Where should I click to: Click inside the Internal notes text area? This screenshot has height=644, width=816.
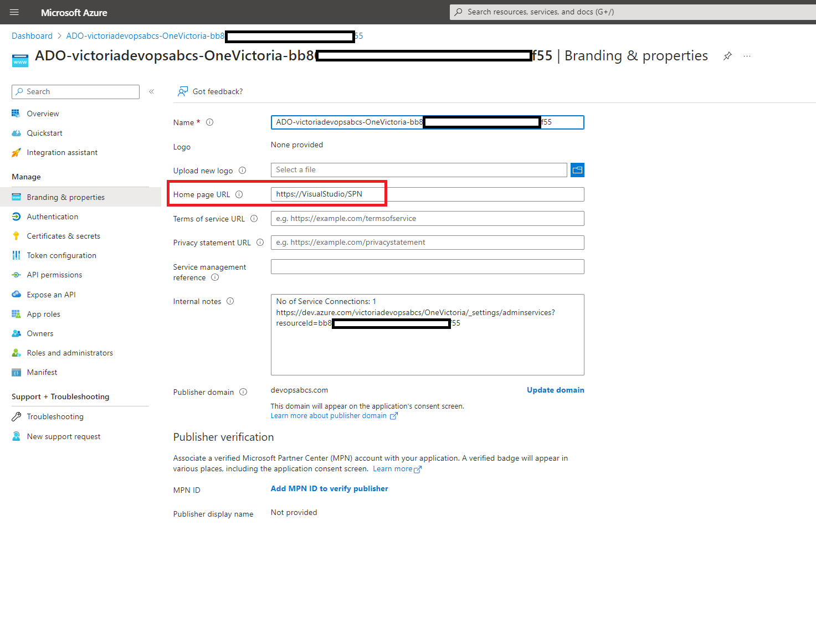point(427,334)
